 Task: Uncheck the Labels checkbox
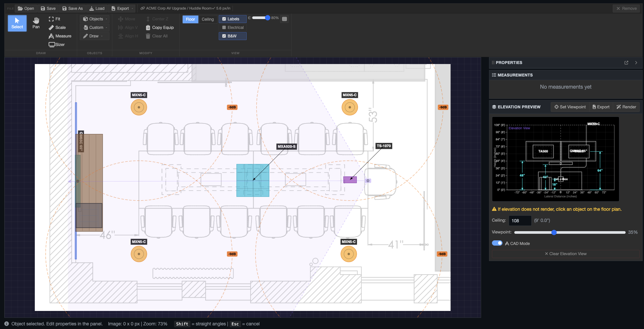click(x=224, y=19)
